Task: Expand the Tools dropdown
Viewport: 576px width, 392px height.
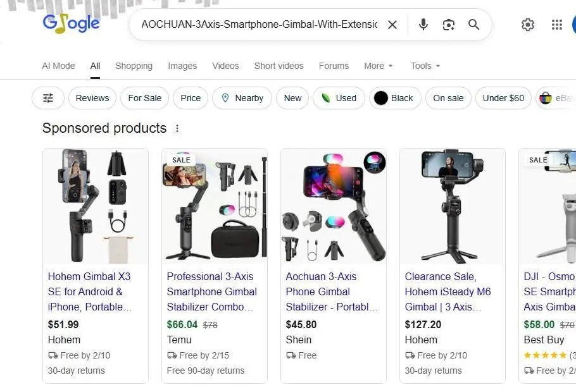Action: point(425,66)
